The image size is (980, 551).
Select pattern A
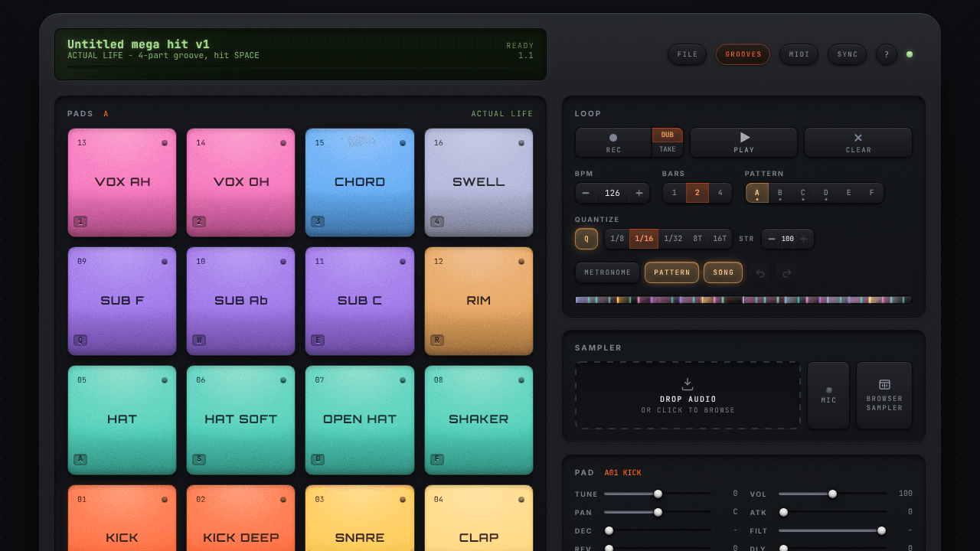tap(757, 193)
